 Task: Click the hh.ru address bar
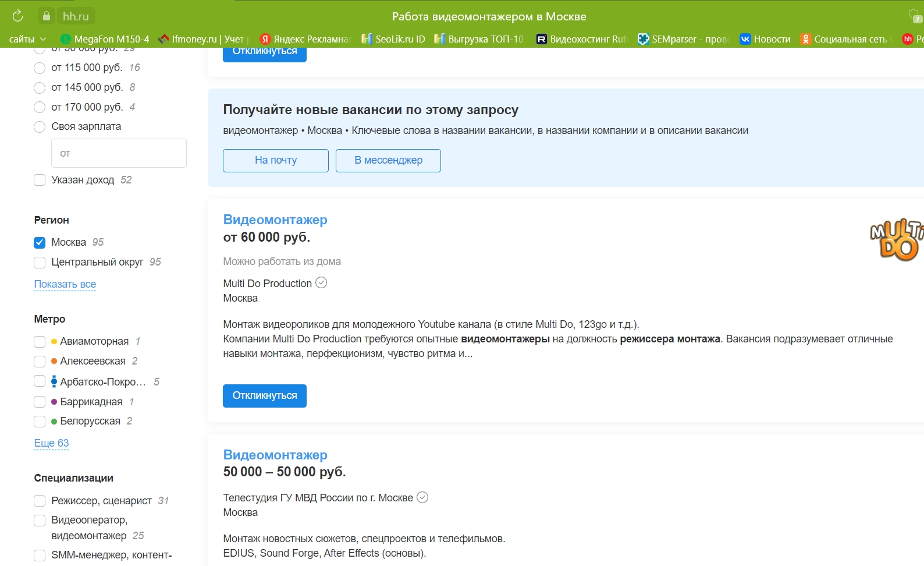click(76, 16)
